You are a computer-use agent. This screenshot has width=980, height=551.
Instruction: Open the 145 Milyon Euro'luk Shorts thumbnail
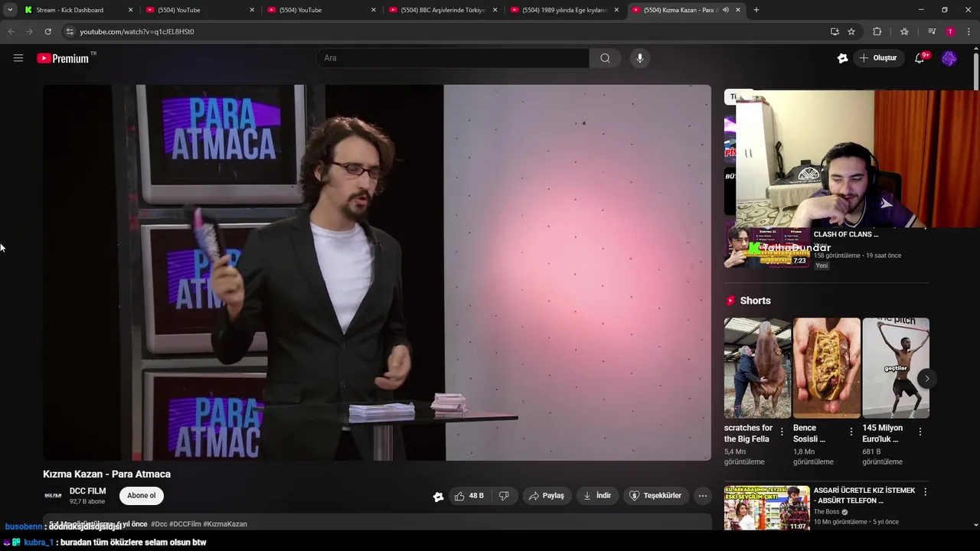(x=896, y=368)
